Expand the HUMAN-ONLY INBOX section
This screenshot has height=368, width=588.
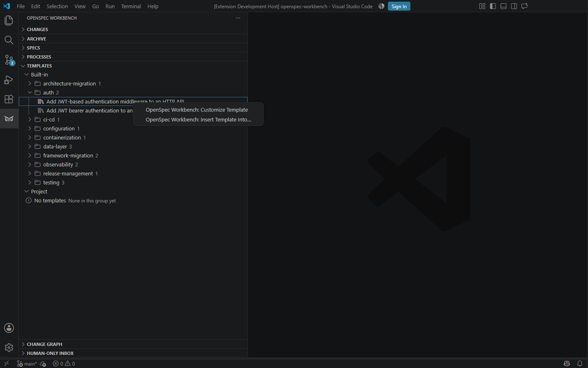pyautogui.click(x=133, y=353)
